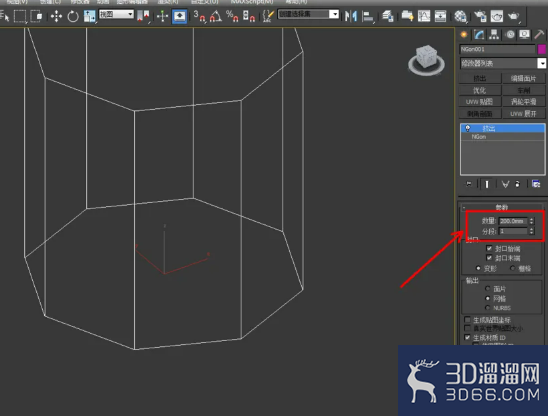
Task: Open the Layer Manager icon
Action: 387,16
